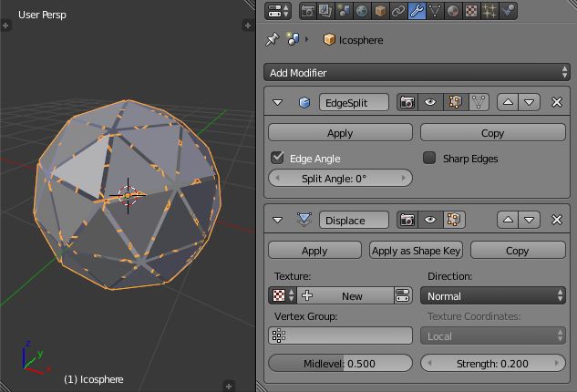Open the Render Layers properties tab
Viewport: 577px width, 392px height.
[325, 11]
